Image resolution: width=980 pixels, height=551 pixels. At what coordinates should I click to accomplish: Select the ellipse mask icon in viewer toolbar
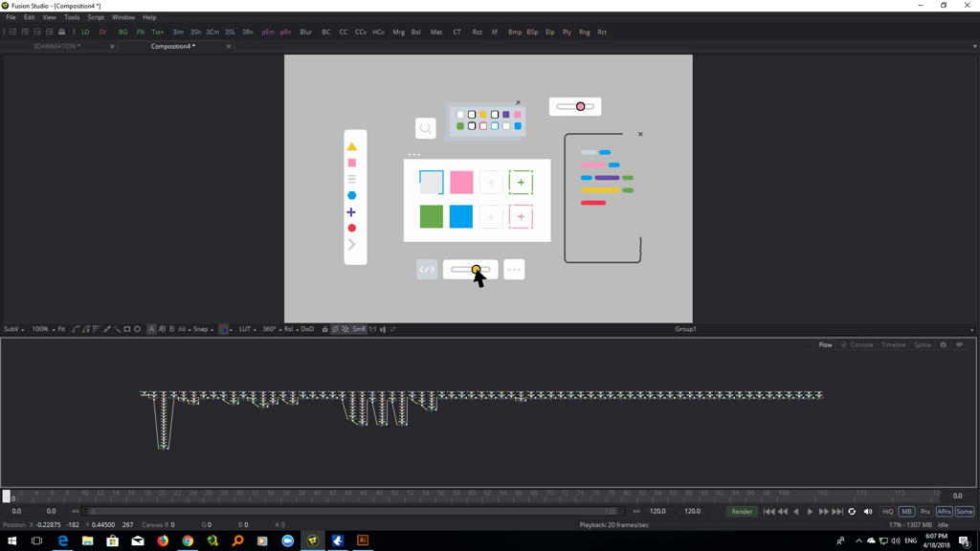138,329
